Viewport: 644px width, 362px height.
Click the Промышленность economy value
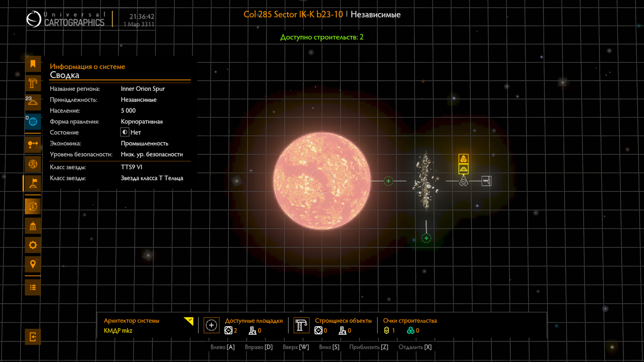tap(145, 143)
